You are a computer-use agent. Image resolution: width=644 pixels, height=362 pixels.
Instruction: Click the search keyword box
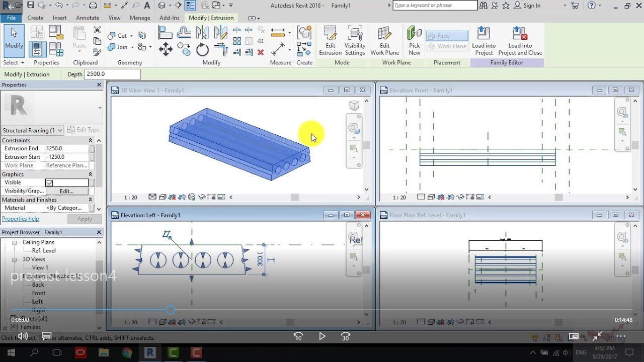coord(435,6)
